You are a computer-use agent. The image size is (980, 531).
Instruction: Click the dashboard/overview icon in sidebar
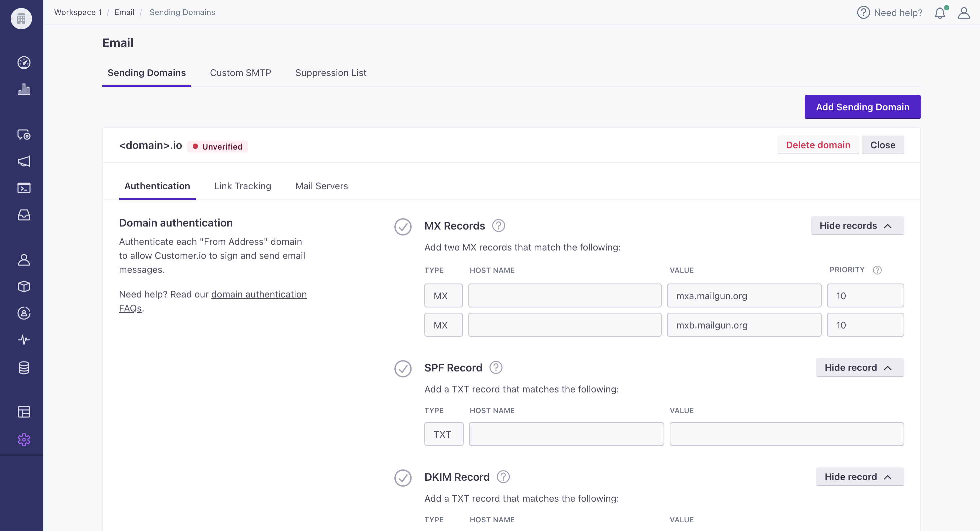point(23,63)
